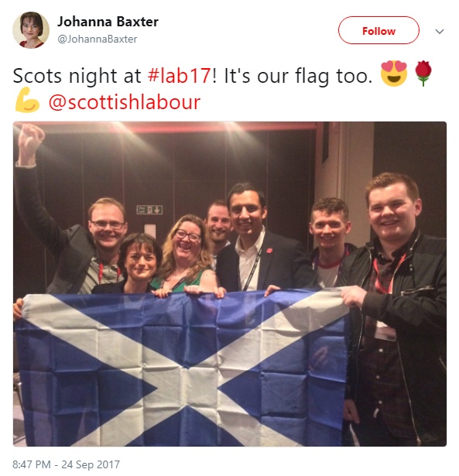Click the text 'It's our flag too.'
This screenshot has width=459, height=476.
[x=298, y=75]
